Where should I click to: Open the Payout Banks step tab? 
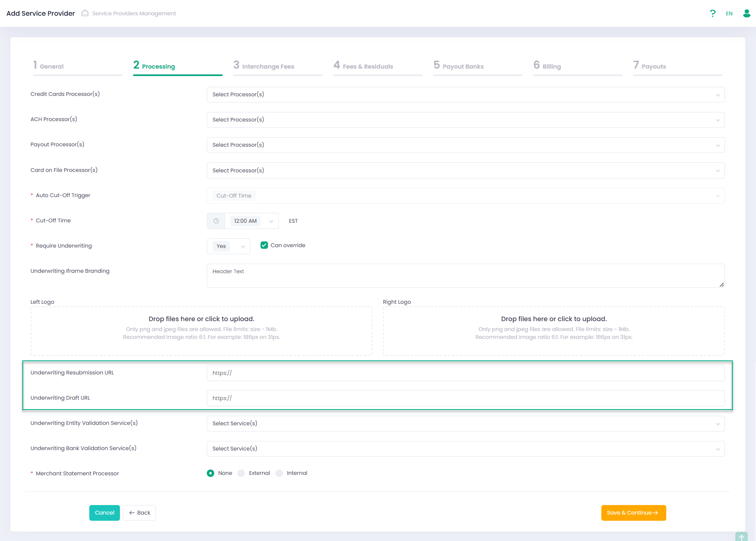pos(463,66)
